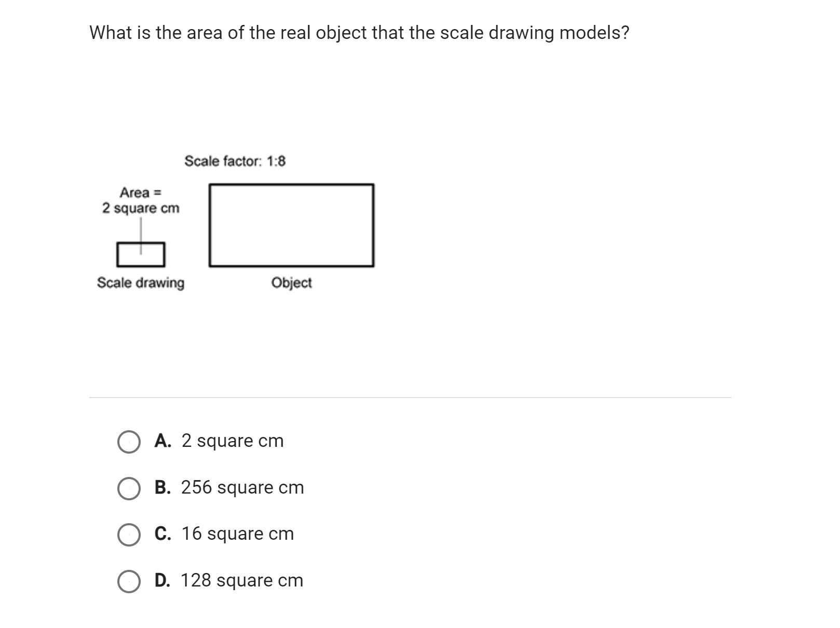Click the '16 square cm' answer text

click(238, 534)
